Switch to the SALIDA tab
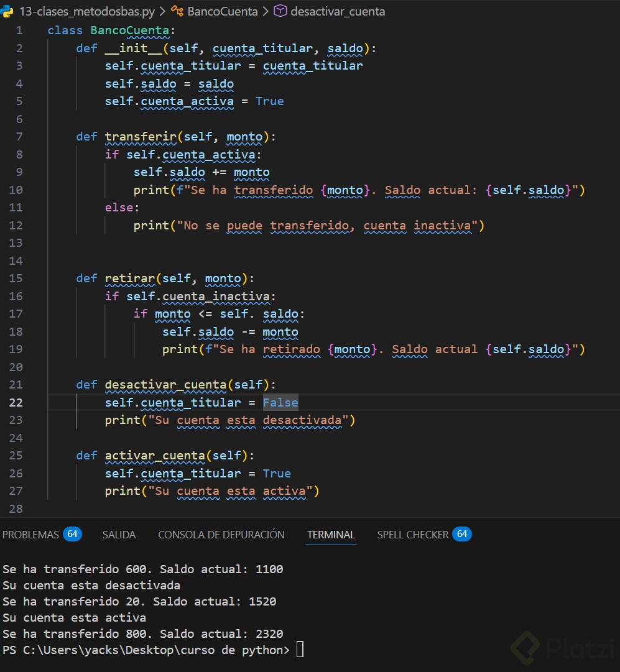 (119, 535)
